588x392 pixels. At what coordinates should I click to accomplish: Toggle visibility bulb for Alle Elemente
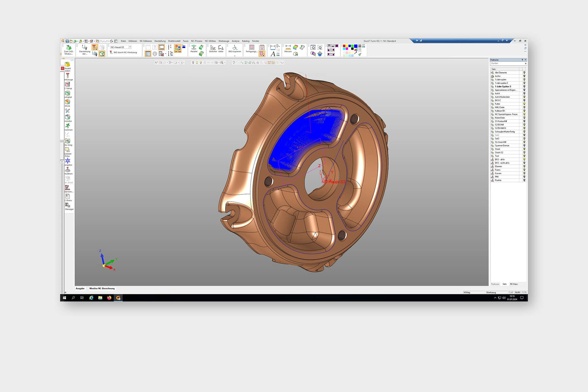(x=524, y=73)
